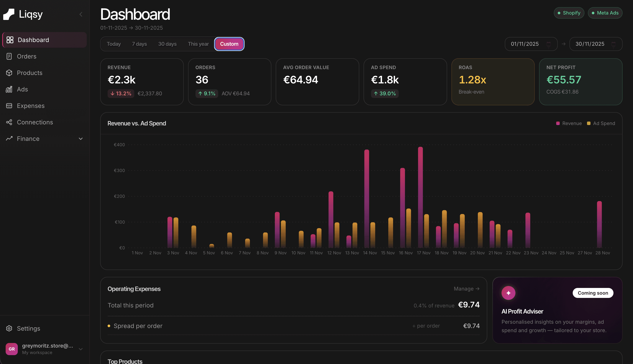The image size is (633, 364).
Task: Open Manage in Operating Expenses
Action: [466, 289]
